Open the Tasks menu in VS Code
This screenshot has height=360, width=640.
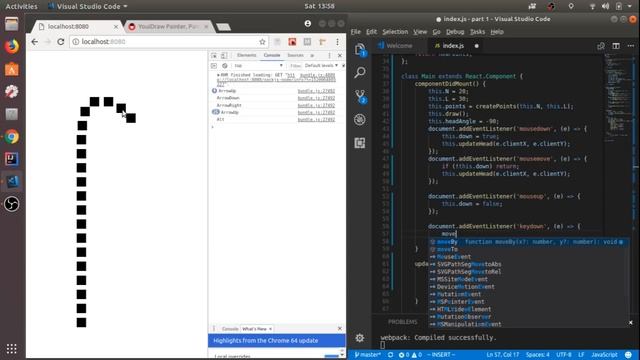coord(477,32)
